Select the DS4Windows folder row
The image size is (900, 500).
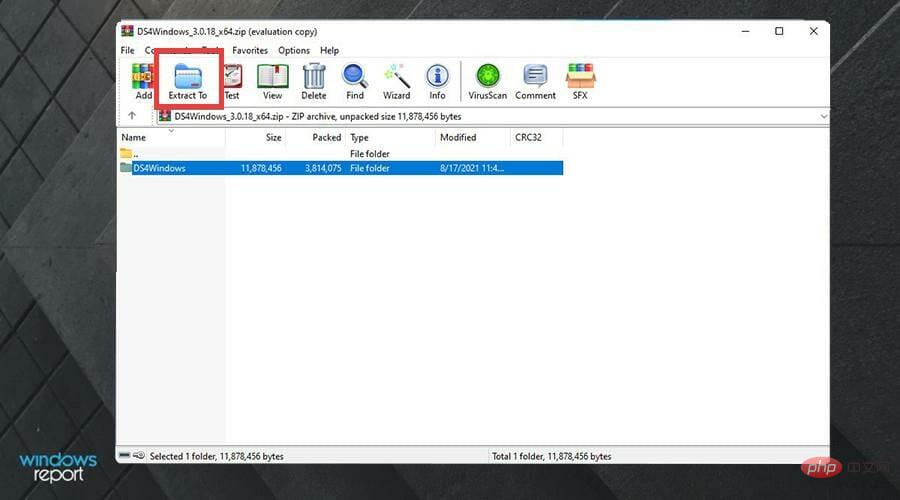pyautogui.click(x=160, y=168)
